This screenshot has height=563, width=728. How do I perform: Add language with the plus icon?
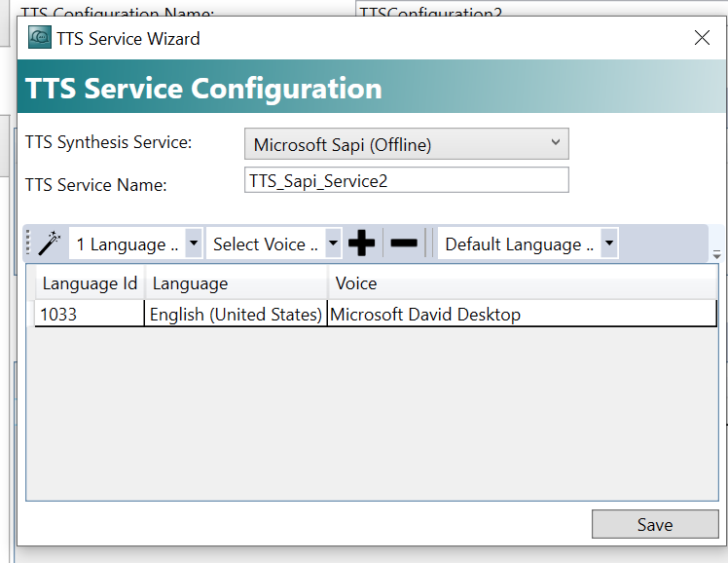362,243
